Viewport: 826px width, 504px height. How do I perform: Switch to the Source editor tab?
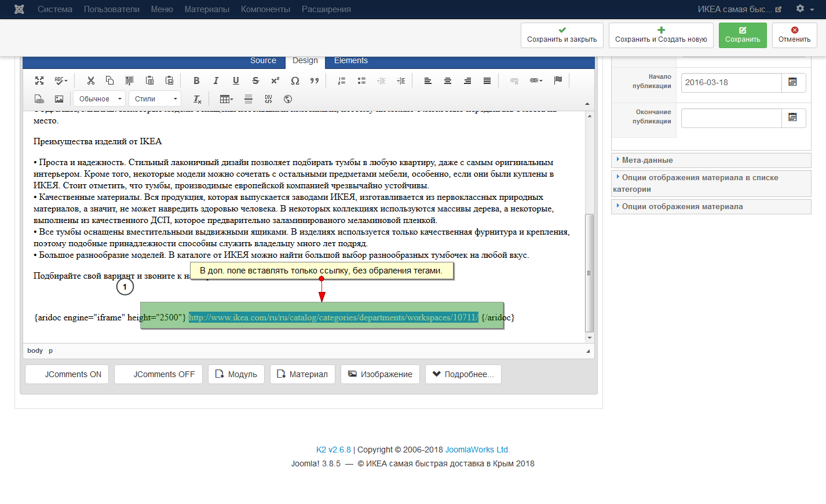coord(263,61)
